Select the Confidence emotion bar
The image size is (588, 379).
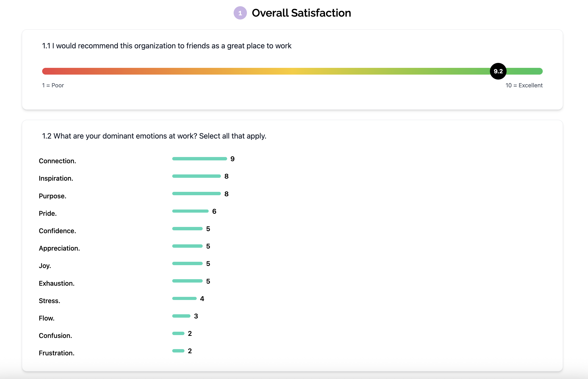pos(187,228)
